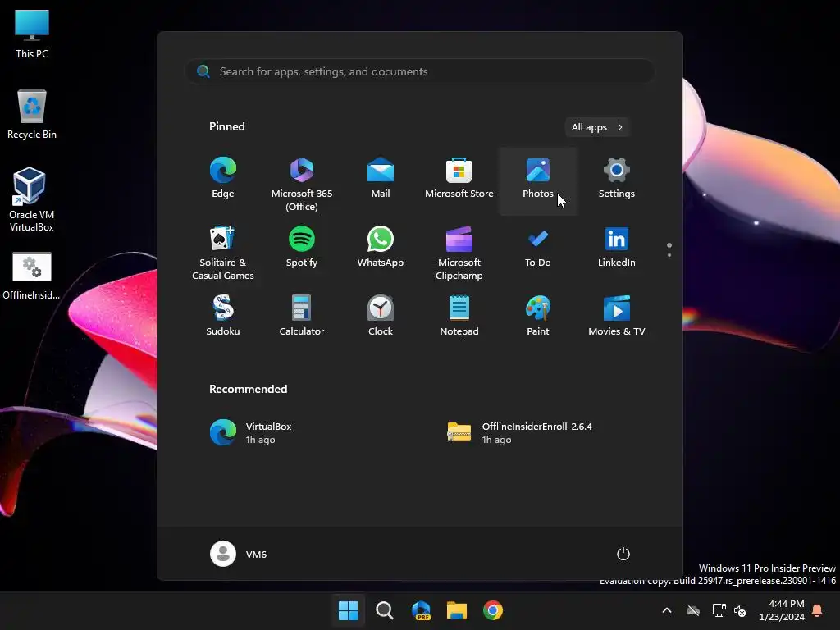
Task: Launch Microsoft 365 (Office)
Action: 302,183
